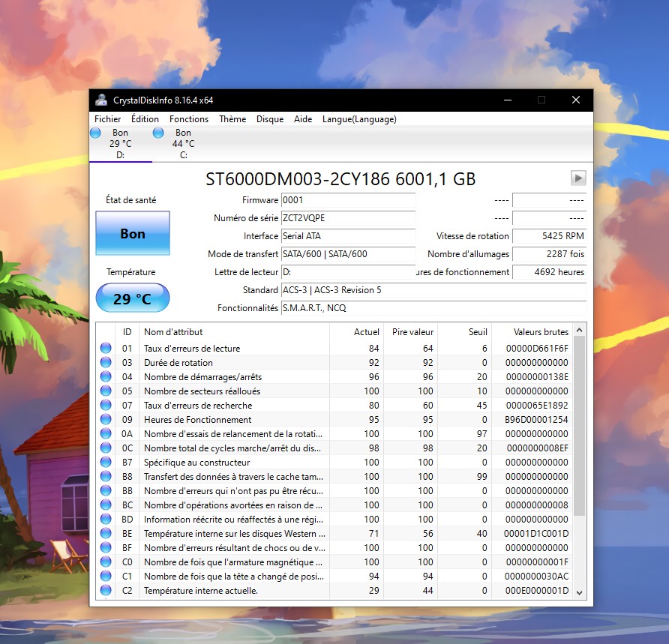Click the scrollbar up arrow in attribute list
This screenshot has height=644, width=669.
(579, 330)
